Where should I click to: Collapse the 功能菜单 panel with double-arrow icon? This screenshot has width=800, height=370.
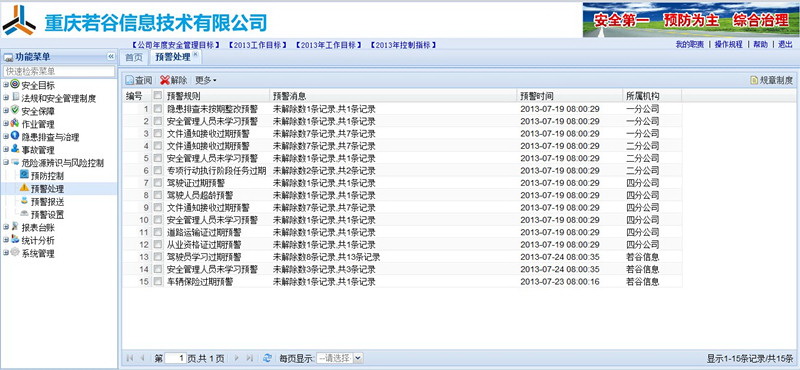coord(110,57)
